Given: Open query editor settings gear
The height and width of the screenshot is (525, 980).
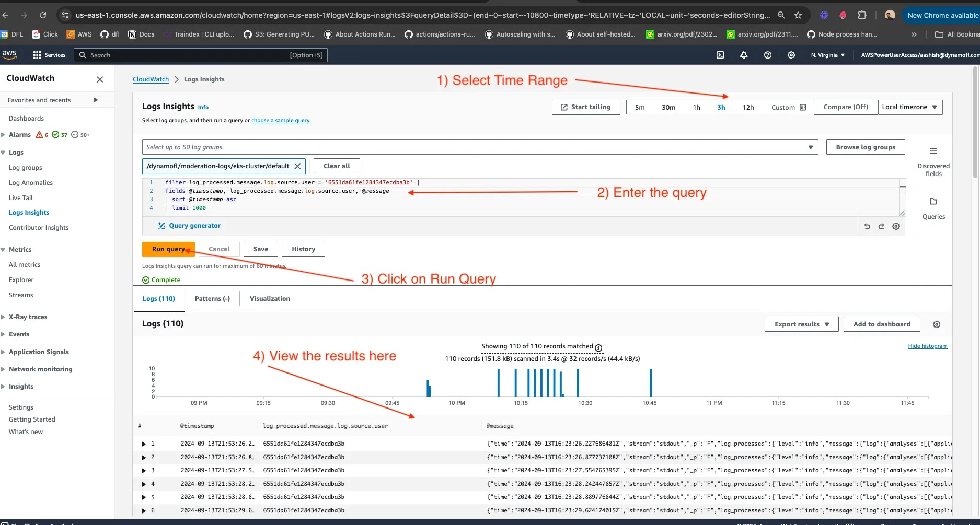Looking at the screenshot, I should [896, 226].
